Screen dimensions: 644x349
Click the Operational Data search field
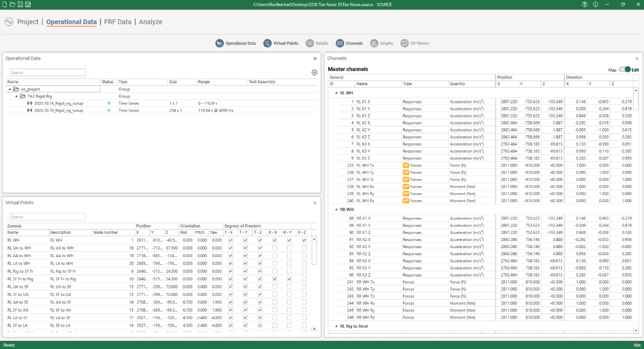click(x=47, y=73)
